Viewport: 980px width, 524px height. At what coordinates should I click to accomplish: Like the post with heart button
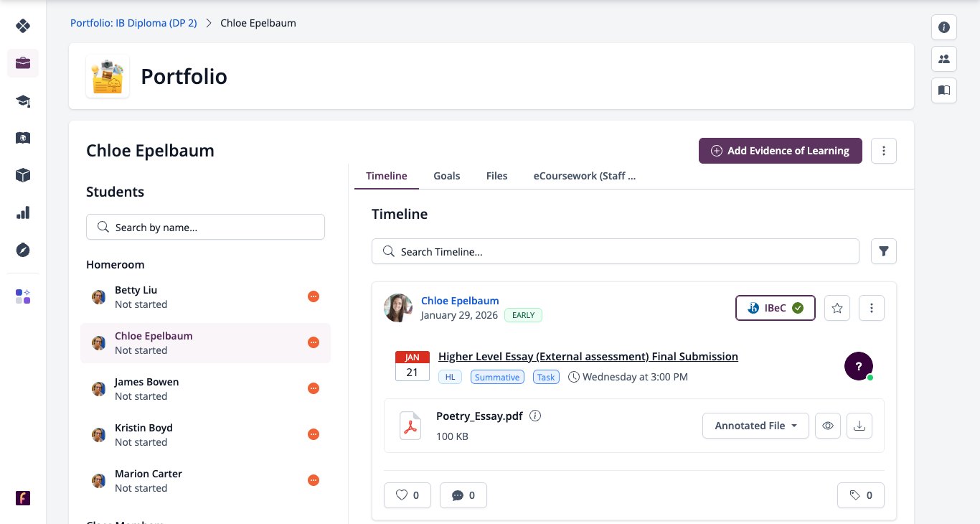tap(407, 495)
